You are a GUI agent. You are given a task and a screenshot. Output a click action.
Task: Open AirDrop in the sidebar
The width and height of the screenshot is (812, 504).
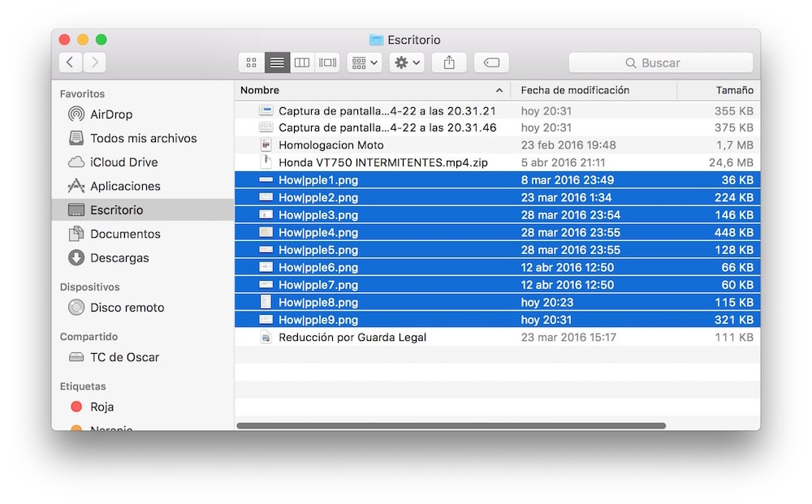(x=110, y=114)
